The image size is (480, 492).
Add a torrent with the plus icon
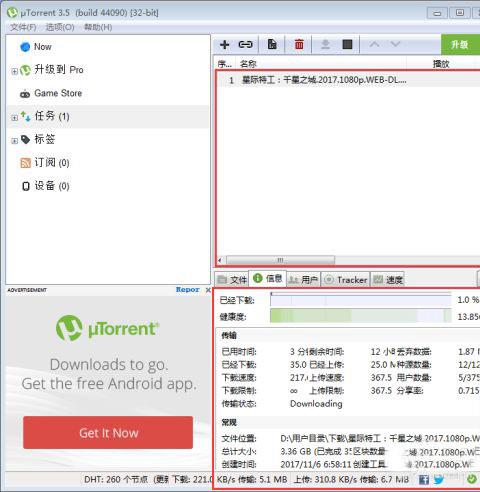coord(225,44)
